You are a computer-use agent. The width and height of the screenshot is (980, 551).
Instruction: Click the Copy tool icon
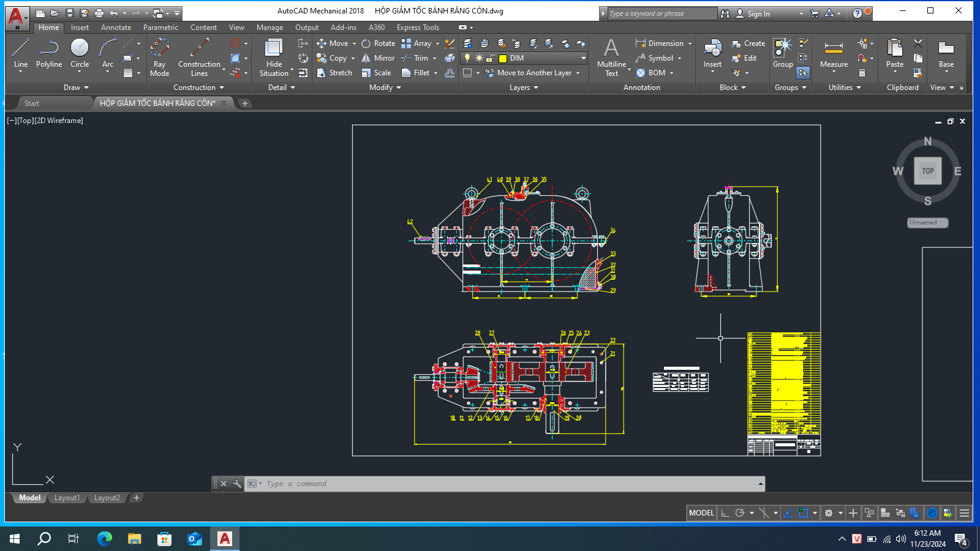coord(322,58)
